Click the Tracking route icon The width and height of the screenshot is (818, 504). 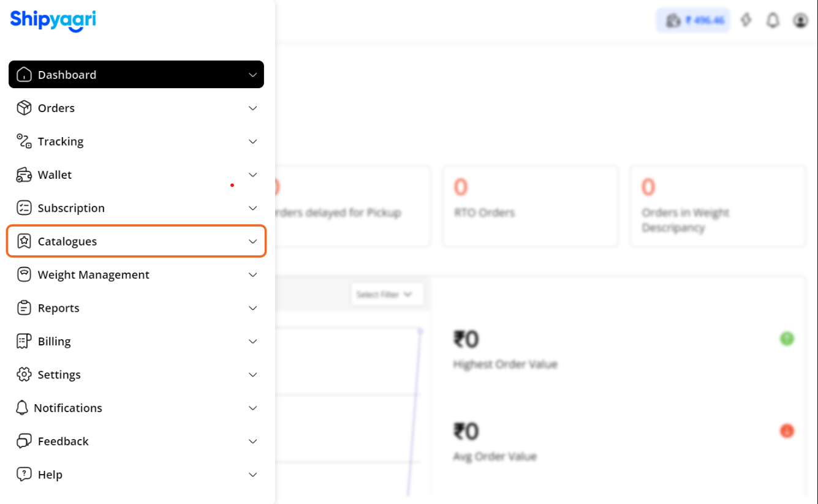tap(24, 141)
